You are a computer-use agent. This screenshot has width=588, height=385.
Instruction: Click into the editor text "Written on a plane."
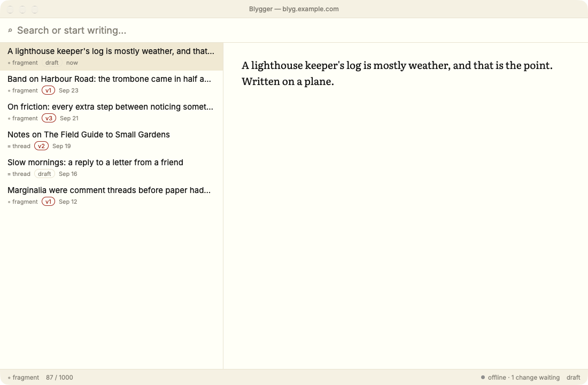click(x=288, y=81)
